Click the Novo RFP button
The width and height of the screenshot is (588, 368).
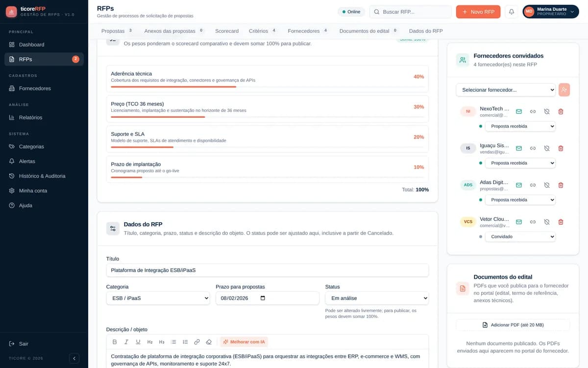coord(478,12)
